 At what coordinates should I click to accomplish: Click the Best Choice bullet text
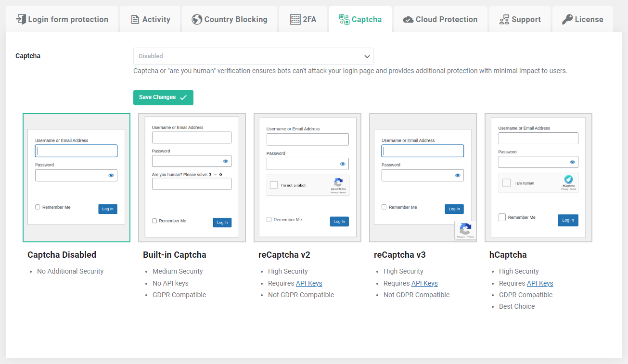(517, 306)
